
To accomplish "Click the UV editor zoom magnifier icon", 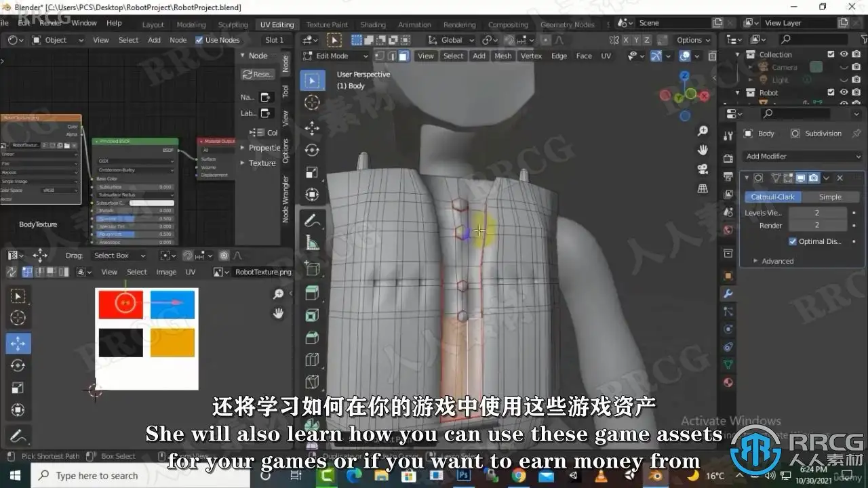I will pos(278,294).
